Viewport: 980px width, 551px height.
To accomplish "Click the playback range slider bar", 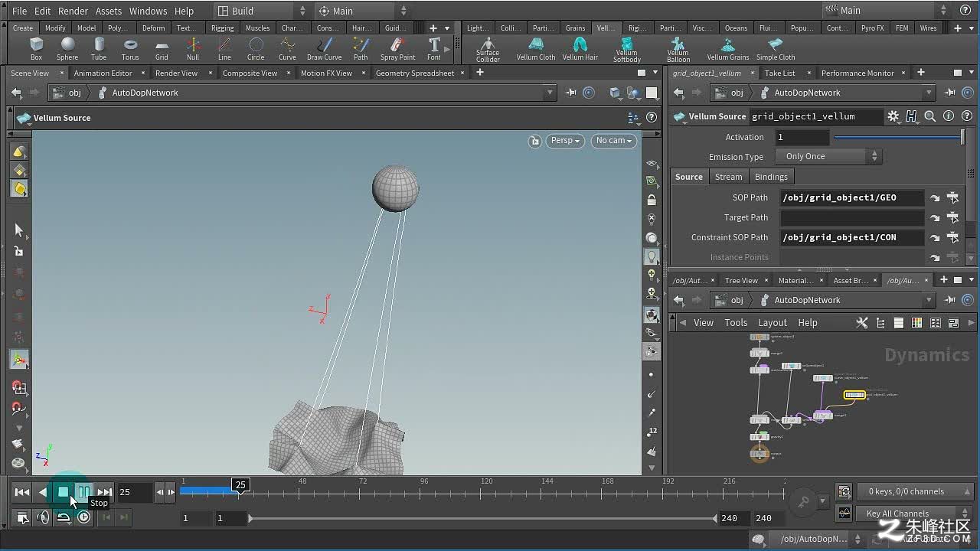I will (x=482, y=518).
